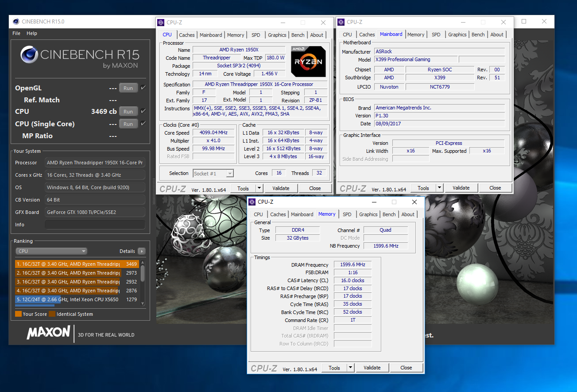577x392 pixels.
Task: Open Tools dropdown arrow in Mainboard window
Action: (x=440, y=188)
